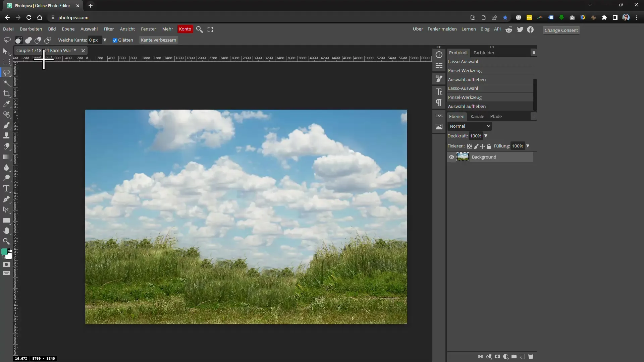Open the Normal blend mode dropdown
The height and width of the screenshot is (362, 644).
470,126
